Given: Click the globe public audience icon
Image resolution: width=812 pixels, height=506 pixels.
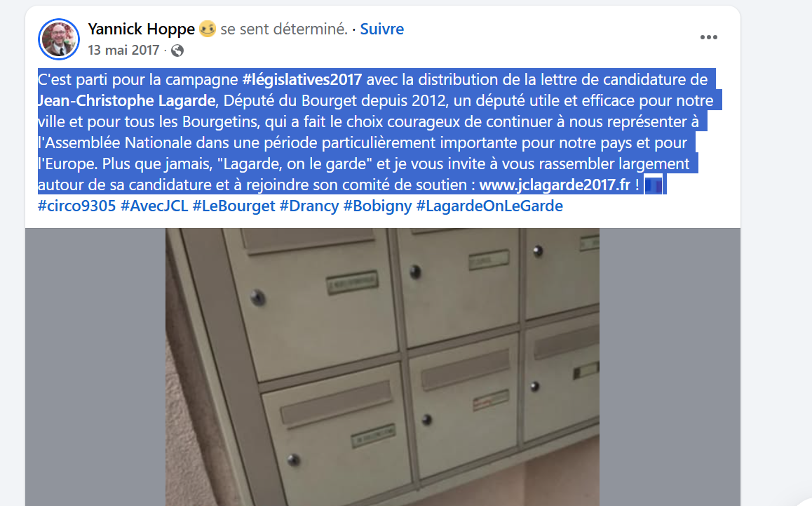Looking at the screenshot, I should click(x=177, y=51).
